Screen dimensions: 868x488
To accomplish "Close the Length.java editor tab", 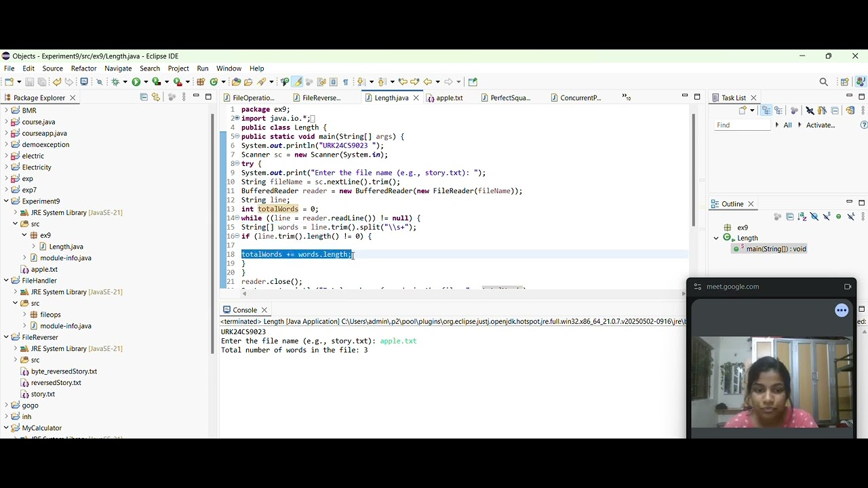I will [416, 98].
